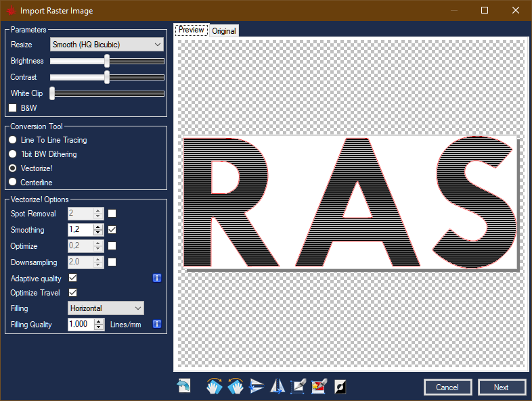Select the manual crop tool

coord(298,386)
